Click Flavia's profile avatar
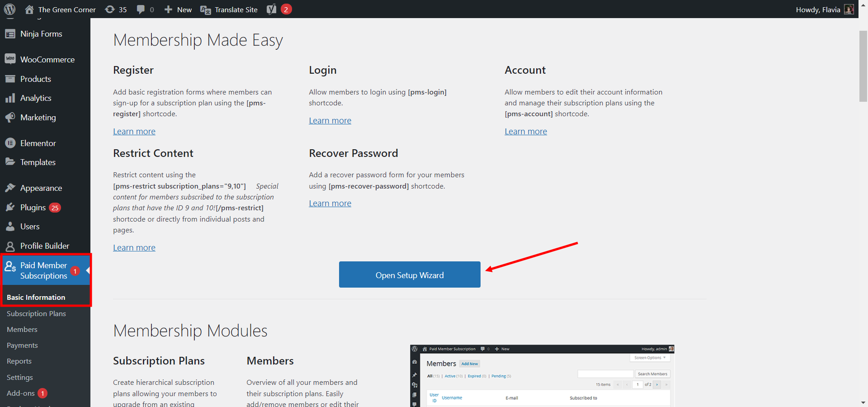 tap(849, 9)
